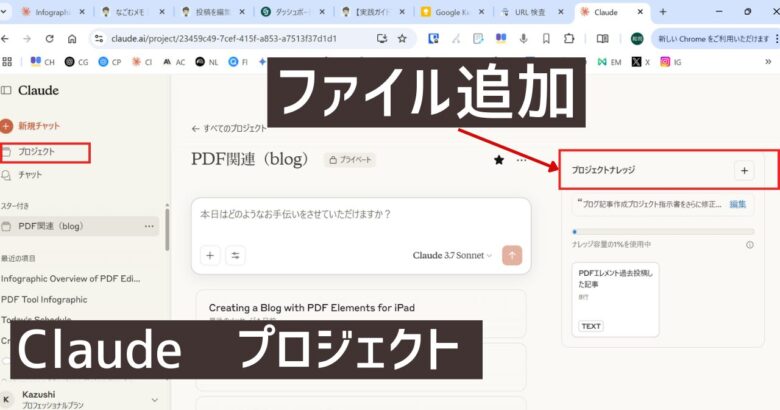Go back one page in Chrome
This screenshot has height=410, width=780.
(5, 38)
